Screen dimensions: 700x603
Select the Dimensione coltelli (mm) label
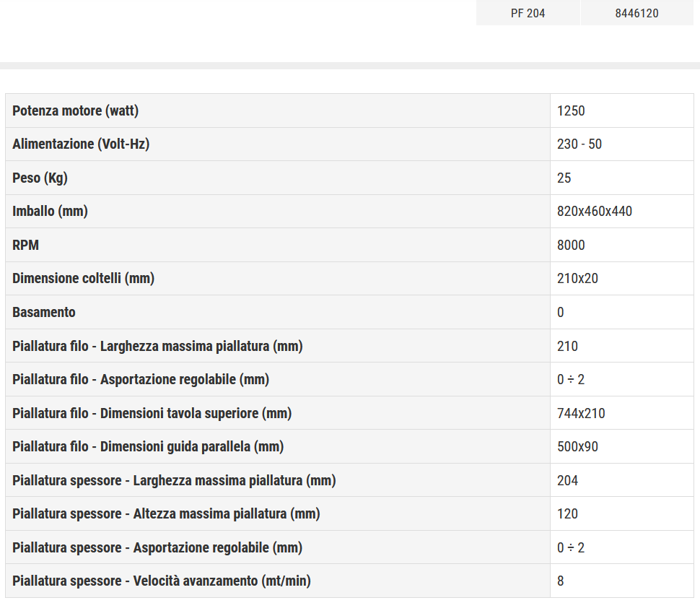83,278
